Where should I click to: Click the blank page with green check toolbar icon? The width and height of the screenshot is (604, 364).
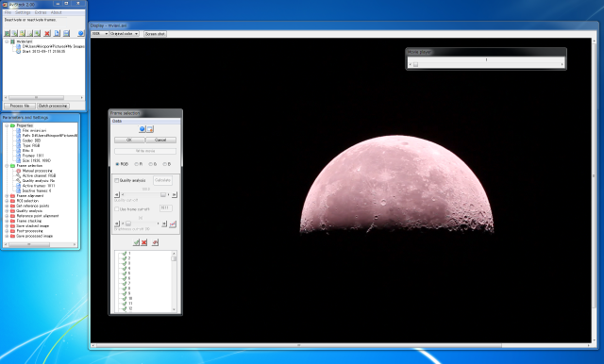point(29,33)
